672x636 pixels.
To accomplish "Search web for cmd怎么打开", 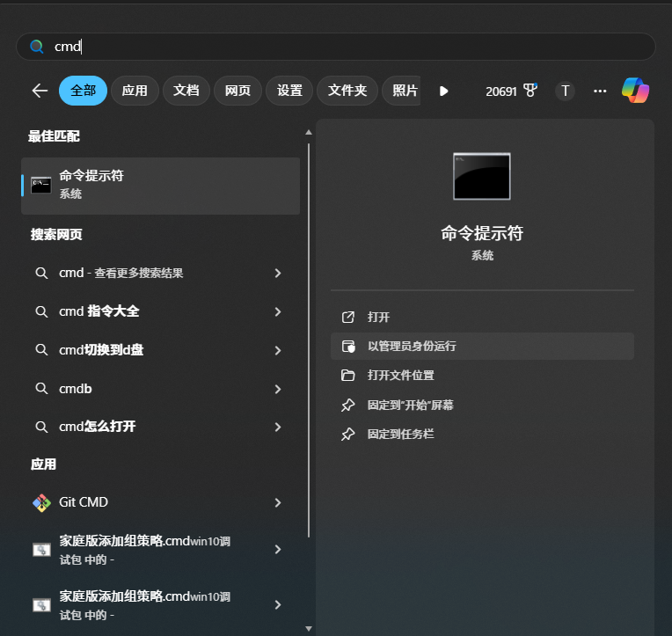I will (160, 427).
